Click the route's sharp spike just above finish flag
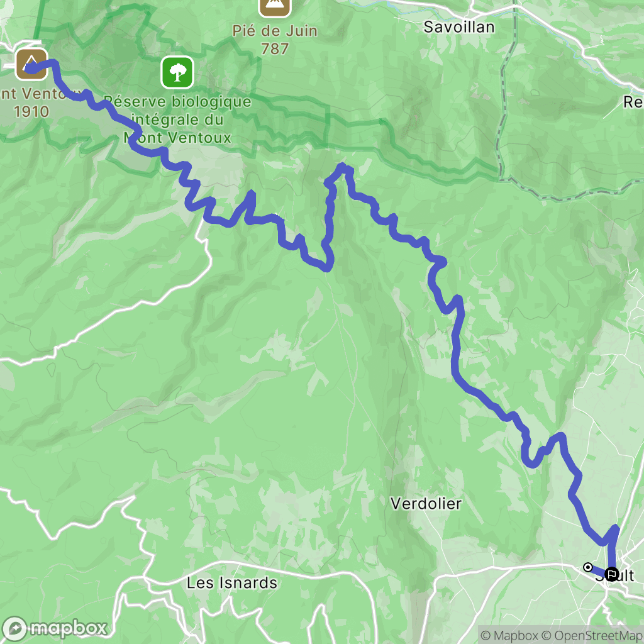This screenshot has height=644, width=644. click(x=615, y=528)
